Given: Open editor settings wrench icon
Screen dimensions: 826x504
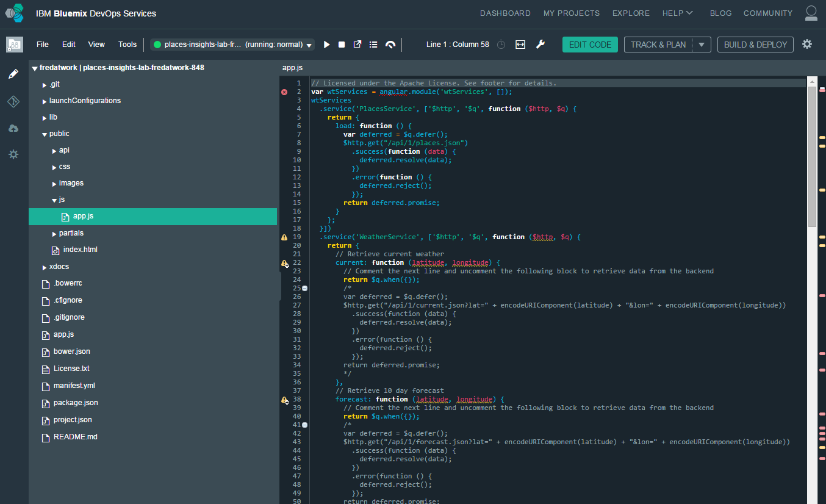Looking at the screenshot, I should (x=540, y=45).
